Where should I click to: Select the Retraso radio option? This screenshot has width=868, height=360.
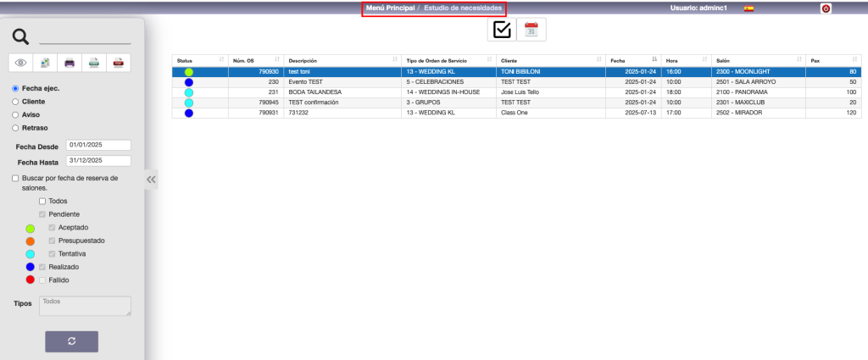coord(16,128)
